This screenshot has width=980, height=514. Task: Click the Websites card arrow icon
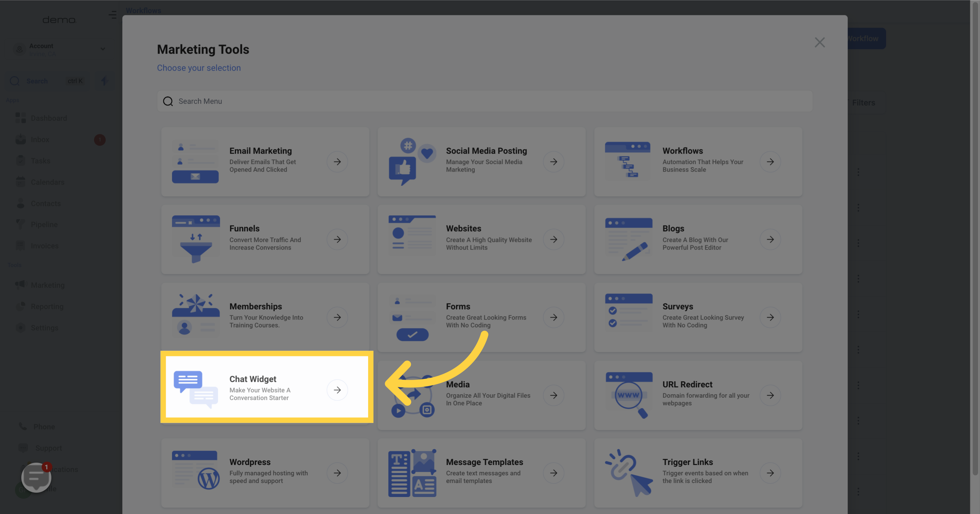tap(554, 240)
